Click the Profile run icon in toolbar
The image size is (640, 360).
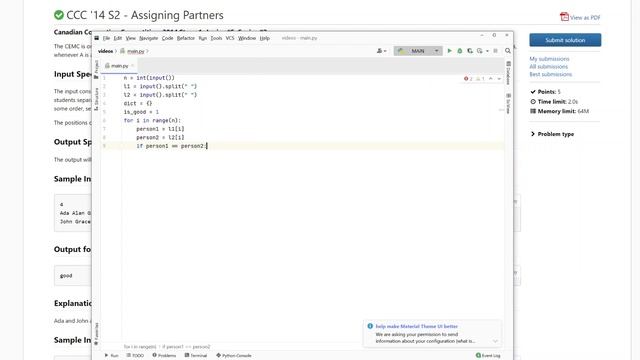[480, 51]
